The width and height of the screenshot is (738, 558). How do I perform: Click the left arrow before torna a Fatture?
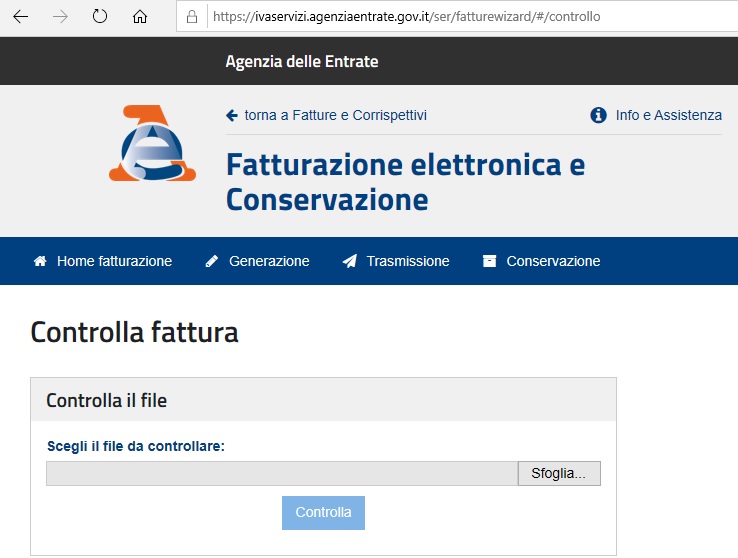[232, 115]
